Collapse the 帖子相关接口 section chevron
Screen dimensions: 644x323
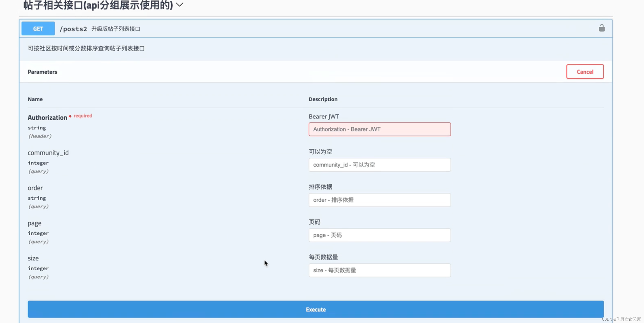179,5
